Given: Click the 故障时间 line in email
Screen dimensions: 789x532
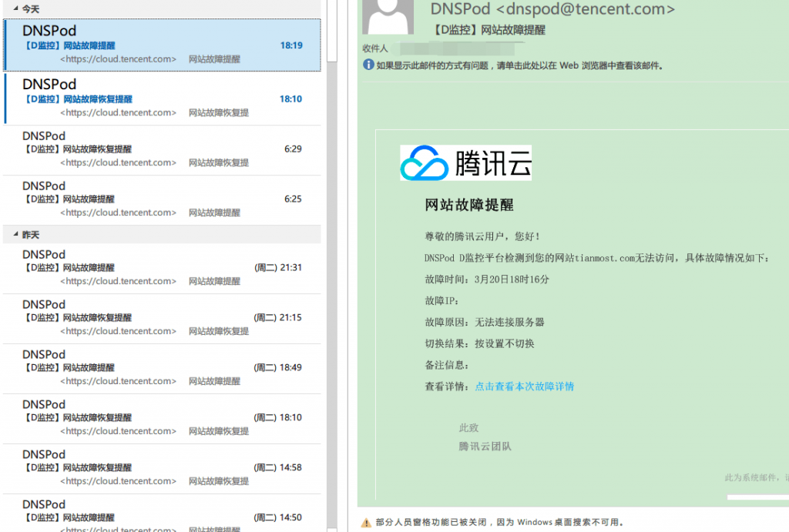Looking at the screenshot, I should coord(487,279).
